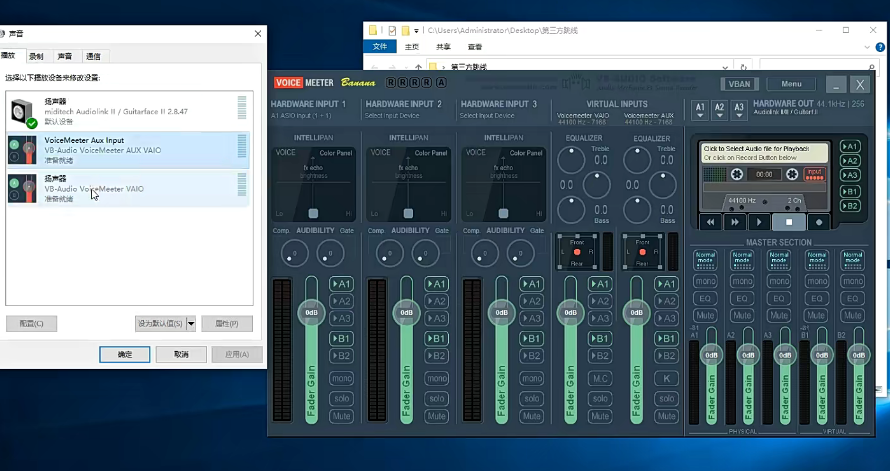Open the A3 hardware out device selector
The width and height of the screenshot is (890, 471).
pyautogui.click(x=738, y=110)
